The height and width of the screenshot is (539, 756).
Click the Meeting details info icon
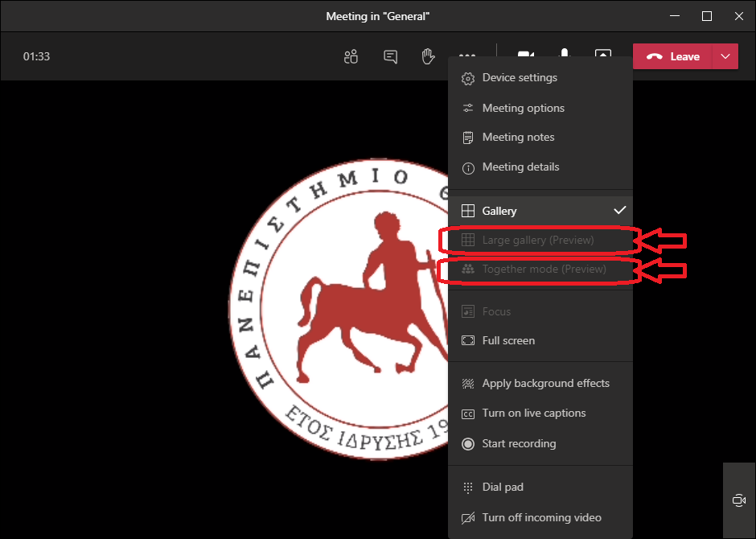coord(468,168)
